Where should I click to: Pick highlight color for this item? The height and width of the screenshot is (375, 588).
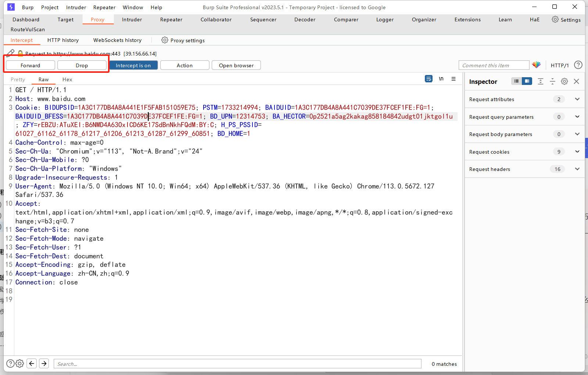[537, 65]
